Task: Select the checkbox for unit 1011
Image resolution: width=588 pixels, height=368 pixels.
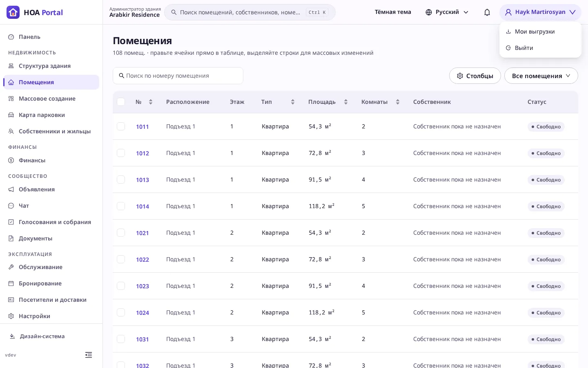Action: coord(121,126)
